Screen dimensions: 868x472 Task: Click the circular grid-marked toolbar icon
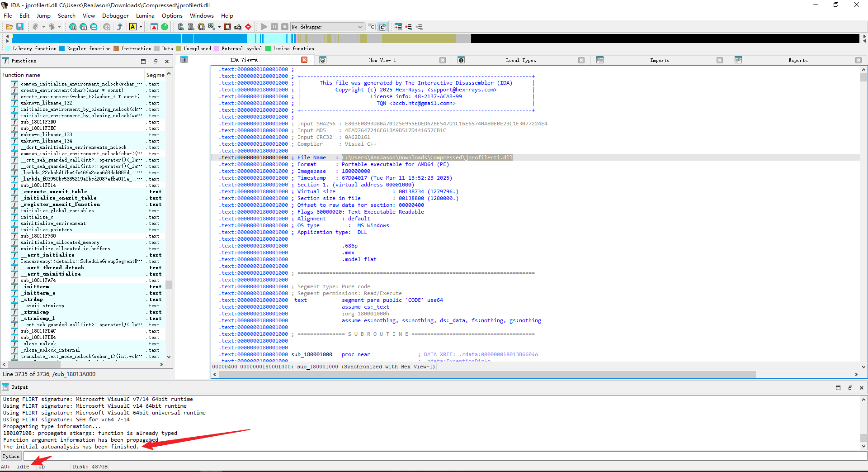[73, 27]
